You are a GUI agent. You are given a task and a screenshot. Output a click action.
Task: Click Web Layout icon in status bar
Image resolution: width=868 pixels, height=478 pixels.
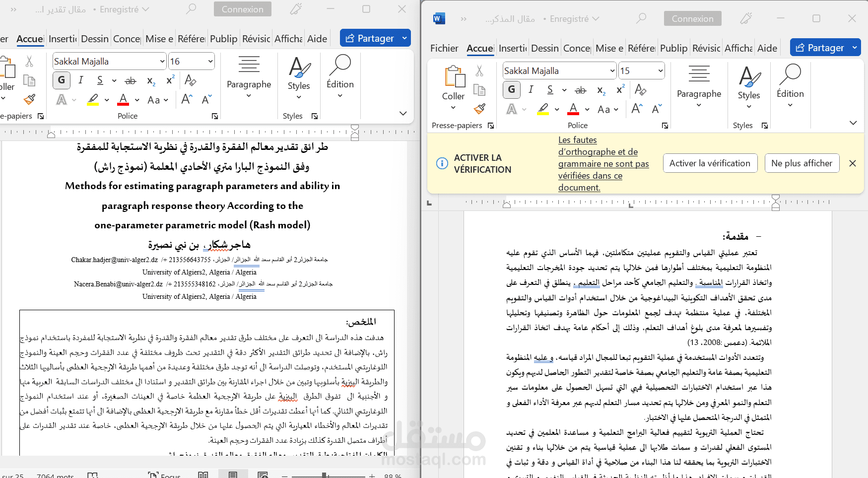tap(263, 475)
